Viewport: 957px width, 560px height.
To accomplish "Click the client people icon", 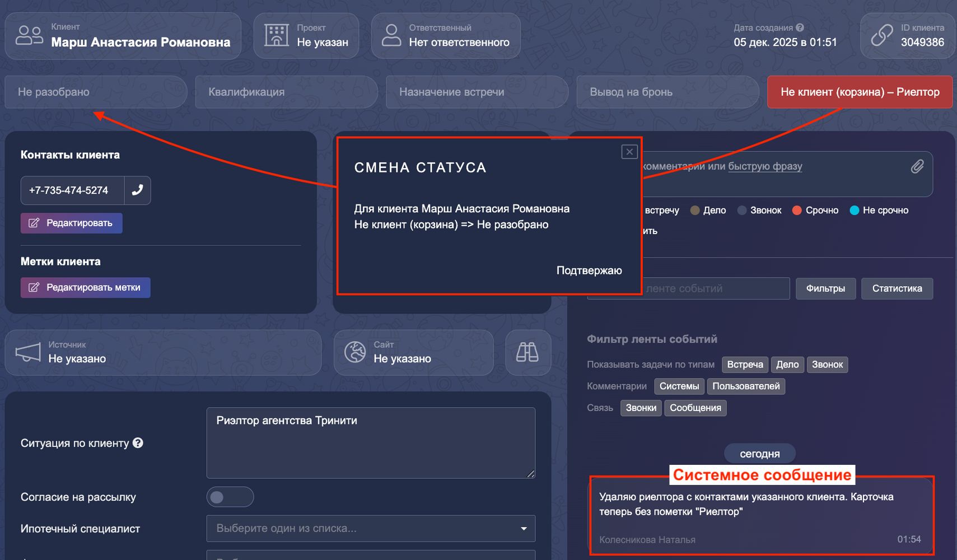I will click(x=29, y=35).
